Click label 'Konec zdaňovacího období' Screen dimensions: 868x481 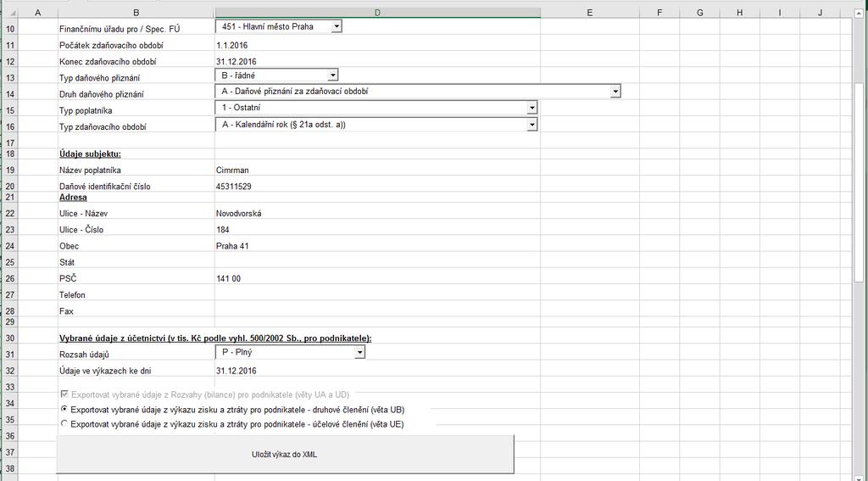tap(108, 62)
